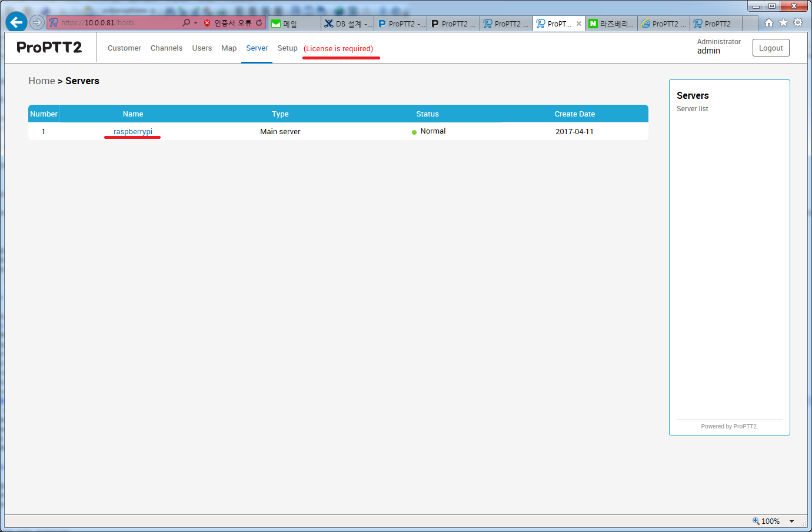Select the Users menu item
Screen dimensions: 812x532
pyautogui.click(x=202, y=48)
